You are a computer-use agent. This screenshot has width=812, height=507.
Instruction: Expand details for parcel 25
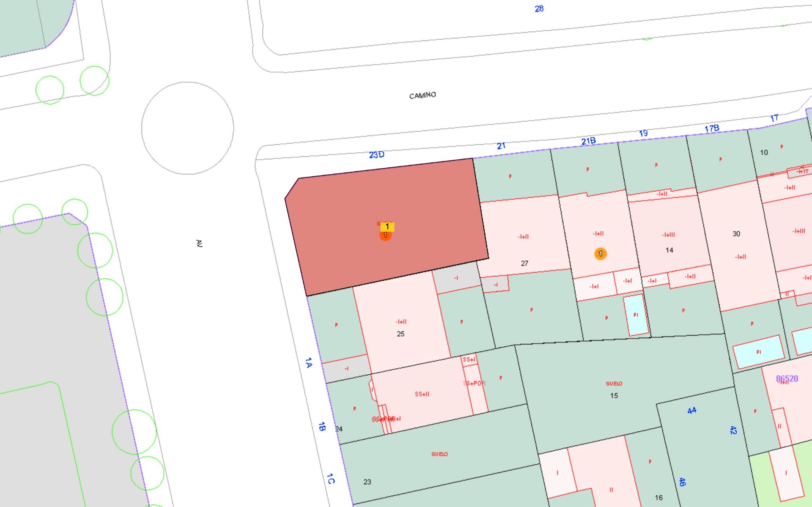click(x=400, y=334)
